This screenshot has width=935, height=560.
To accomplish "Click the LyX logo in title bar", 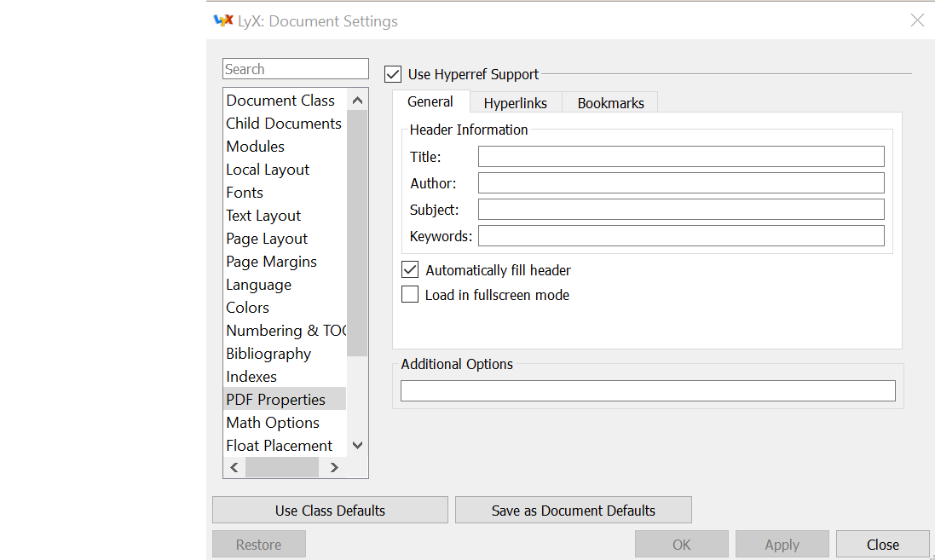I will [223, 20].
